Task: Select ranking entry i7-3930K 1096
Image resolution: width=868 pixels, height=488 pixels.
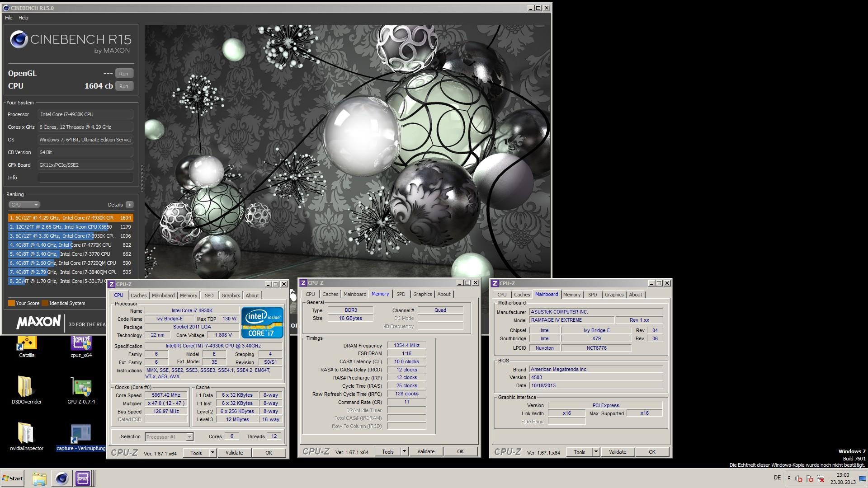Action: pyautogui.click(x=71, y=236)
